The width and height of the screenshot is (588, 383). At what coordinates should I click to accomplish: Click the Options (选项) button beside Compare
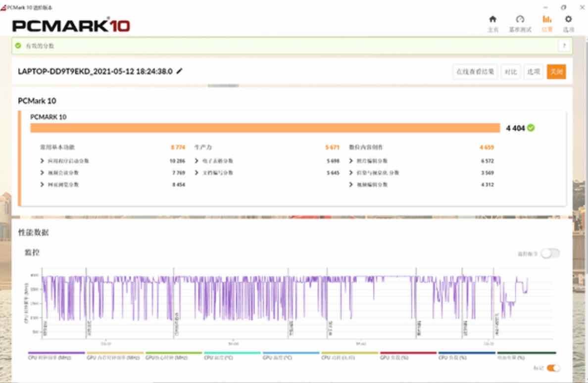533,72
